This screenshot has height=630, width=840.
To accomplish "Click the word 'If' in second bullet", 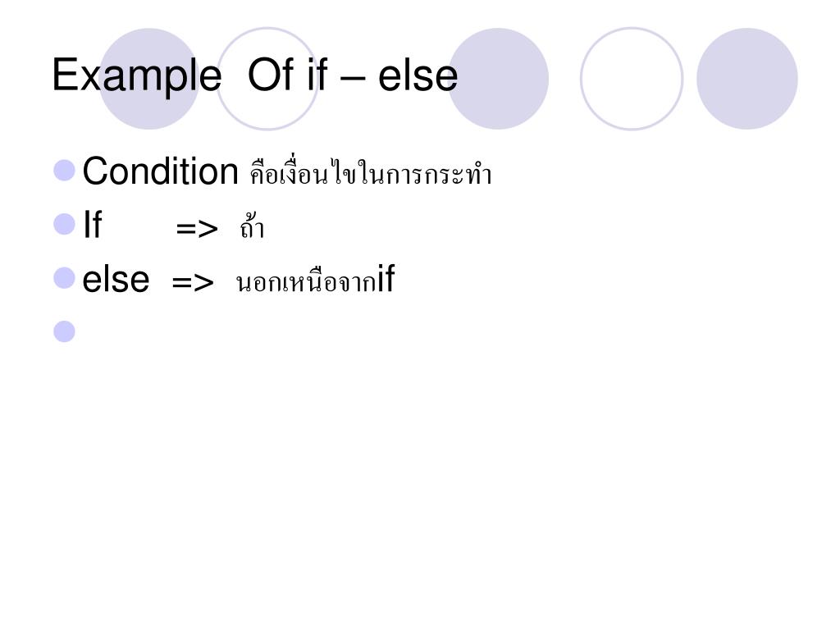I will pos(93,225).
